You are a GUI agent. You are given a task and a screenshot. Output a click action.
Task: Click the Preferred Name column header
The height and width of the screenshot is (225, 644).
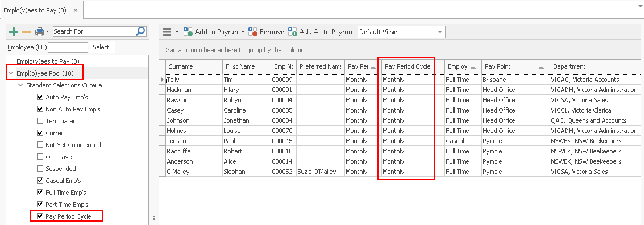321,66
